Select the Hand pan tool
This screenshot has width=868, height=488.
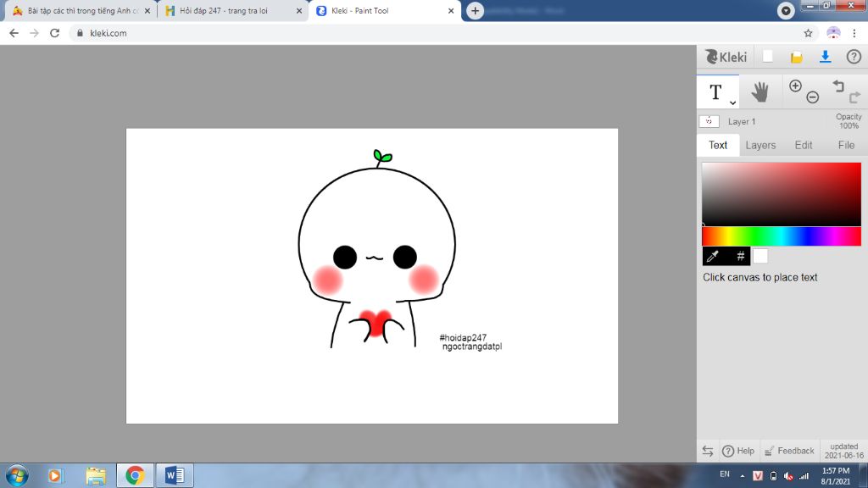[760, 91]
